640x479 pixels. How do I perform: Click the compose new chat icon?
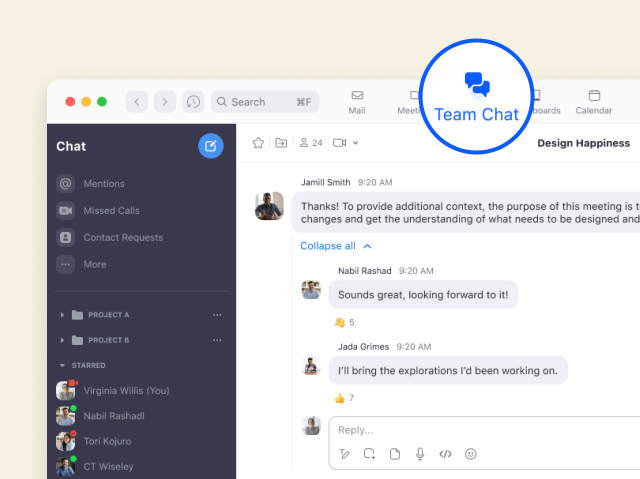tap(211, 146)
